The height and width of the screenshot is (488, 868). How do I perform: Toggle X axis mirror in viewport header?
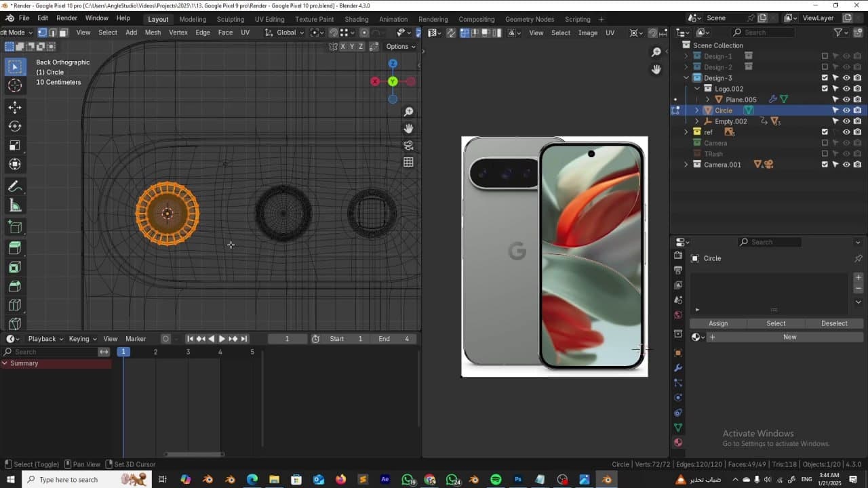[x=342, y=46]
